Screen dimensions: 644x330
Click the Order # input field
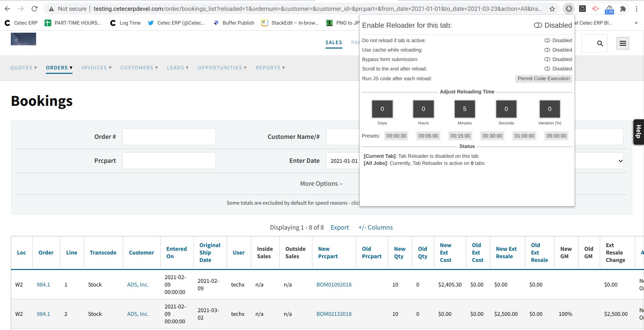(169, 137)
